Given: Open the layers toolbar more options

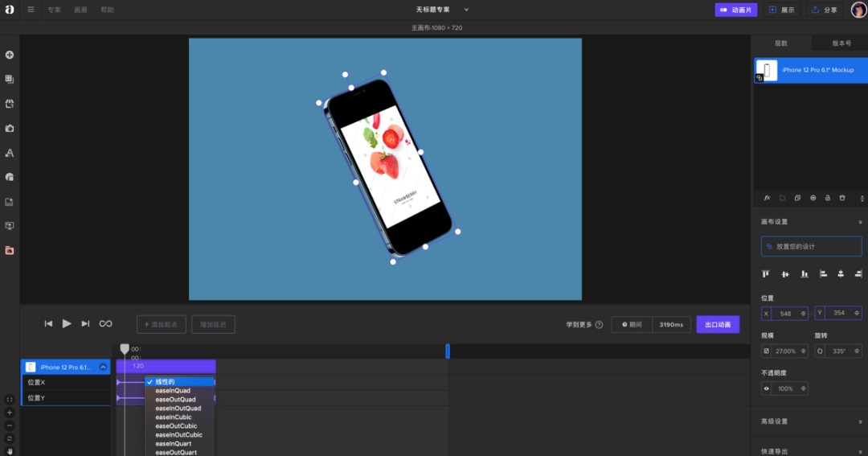Looking at the screenshot, I should tap(862, 198).
